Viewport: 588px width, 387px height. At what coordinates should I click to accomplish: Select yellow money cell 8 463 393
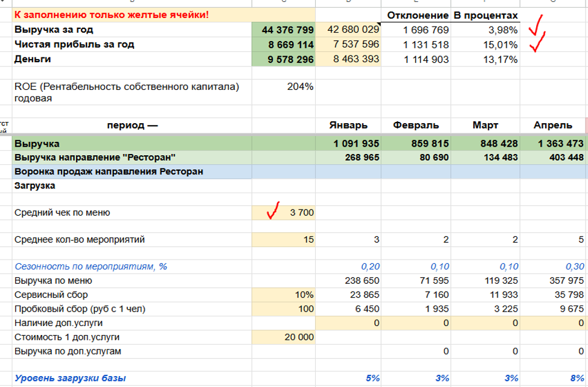tap(348, 59)
